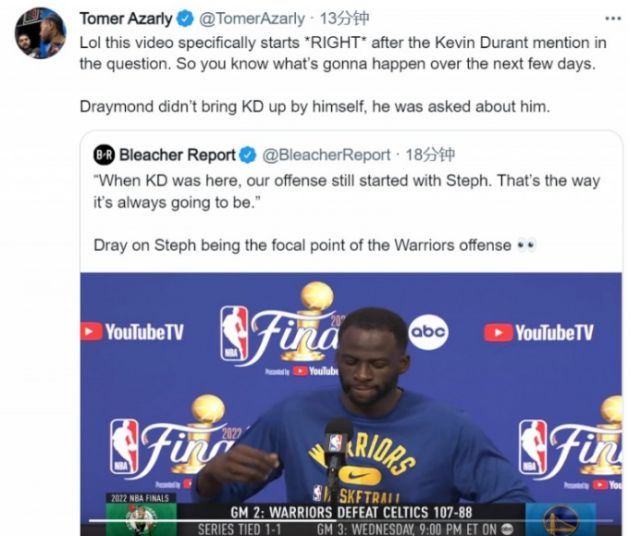Click the eyes emoji in quoted tweet
Screen dimensions: 641x536
point(526,246)
